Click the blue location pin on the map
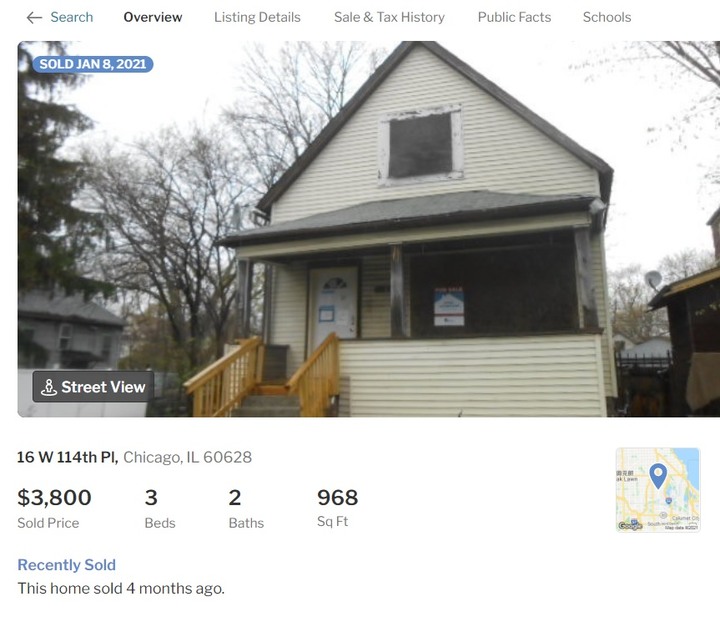This screenshot has height=627, width=720. [x=658, y=475]
